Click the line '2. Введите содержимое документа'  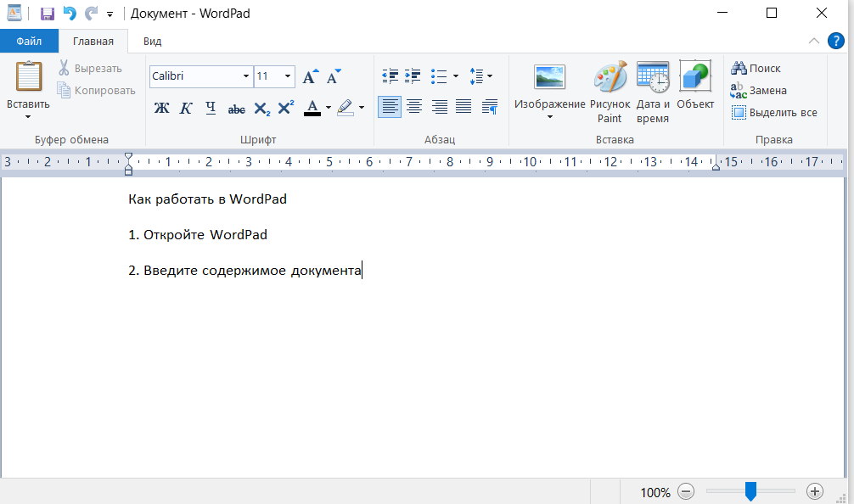click(x=244, y=271)
